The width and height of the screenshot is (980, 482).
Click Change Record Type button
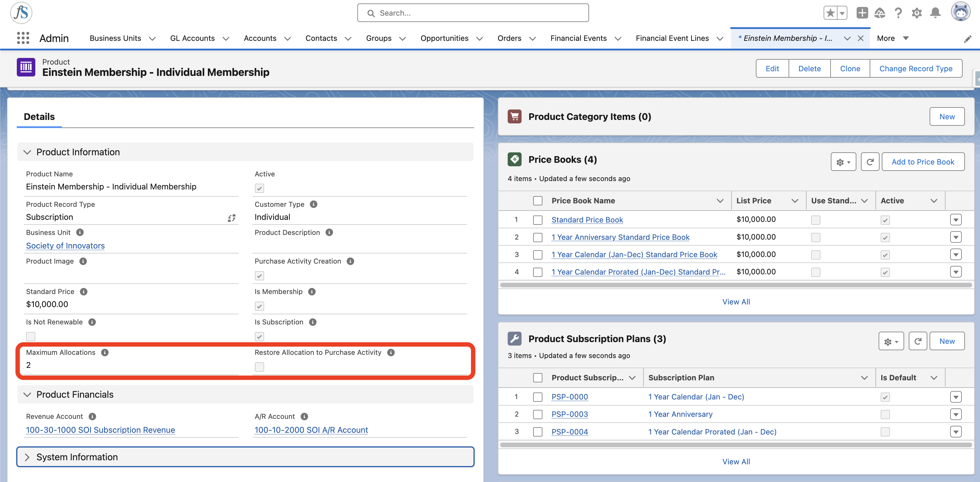click(916, 68)
